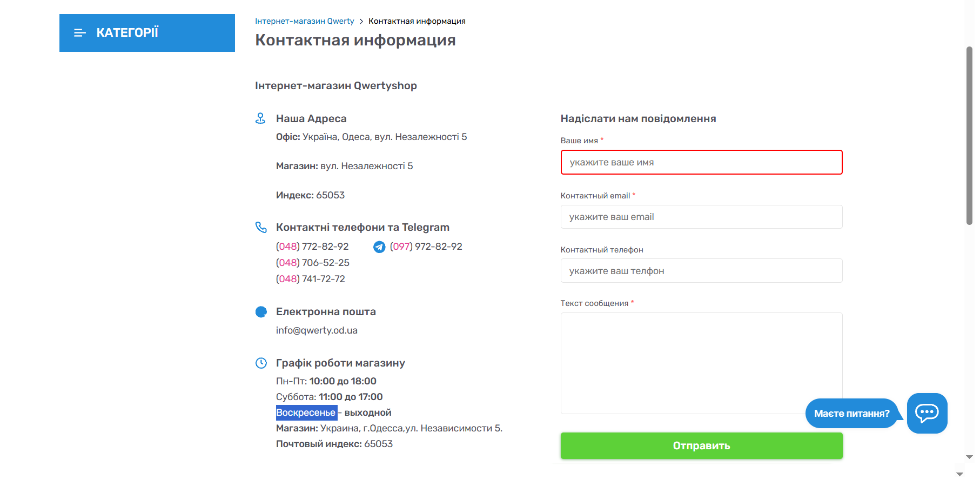Click the info@qwerty.od.ua email address
The image size is (980, 479).
point(317,330)
